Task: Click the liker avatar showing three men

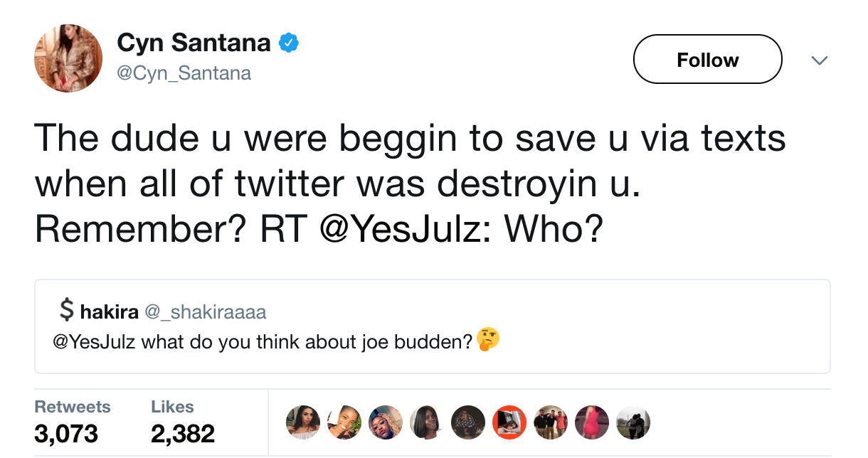Action: [x=551, y=422]
